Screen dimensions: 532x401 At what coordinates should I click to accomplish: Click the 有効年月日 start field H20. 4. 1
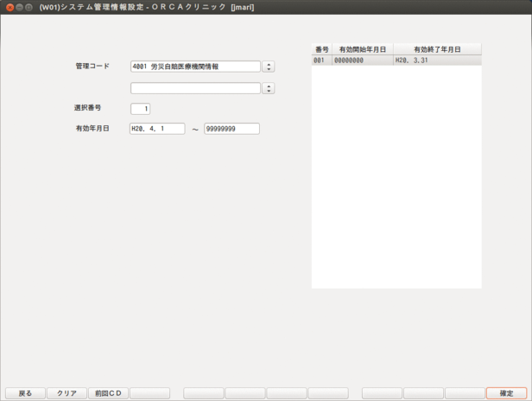click(x=156, y=129)
